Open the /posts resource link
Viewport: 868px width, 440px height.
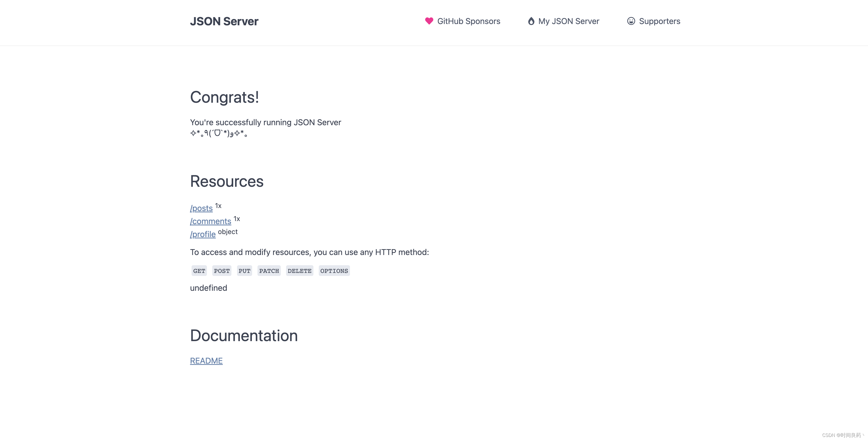tap(201, 208)
